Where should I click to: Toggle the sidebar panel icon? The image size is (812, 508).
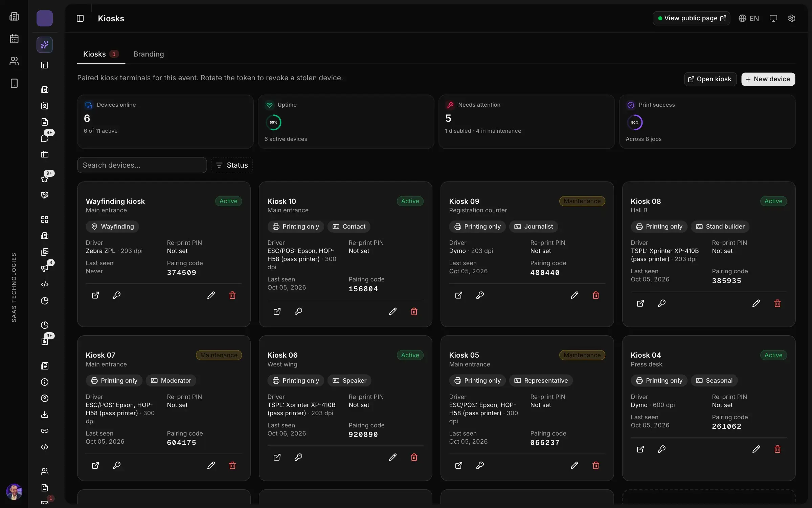(x=80, y=18)
